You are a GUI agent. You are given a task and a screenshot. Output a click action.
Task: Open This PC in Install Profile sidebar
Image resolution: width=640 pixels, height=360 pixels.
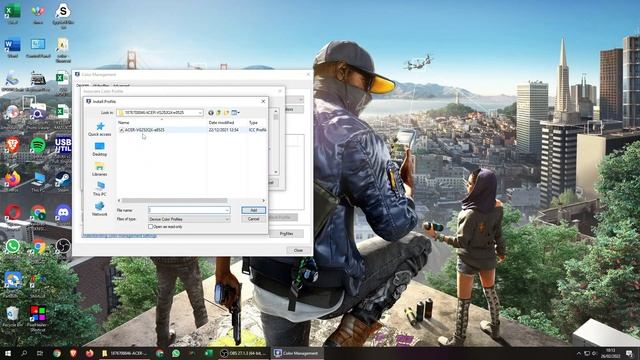(100, 189)
